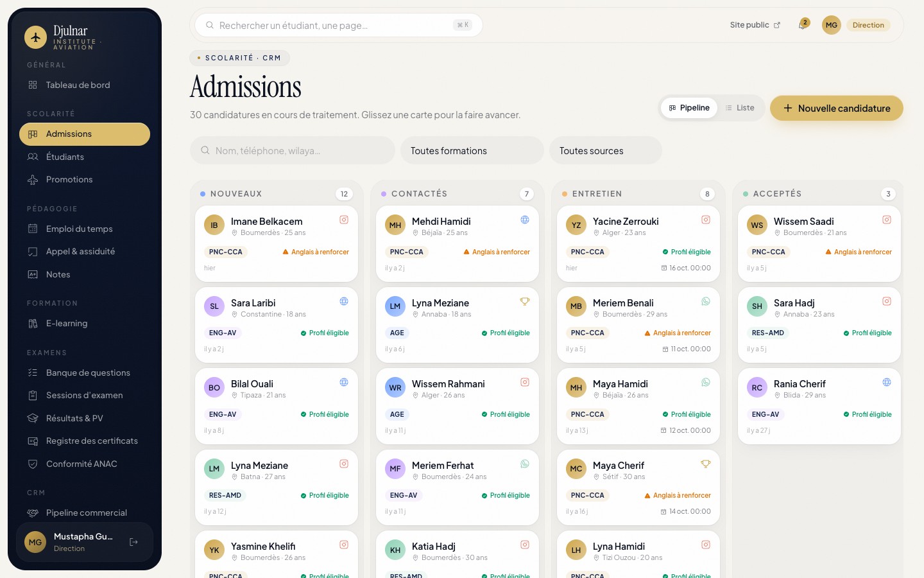This screenshot has height=578, width=924.
Task: Click the Djulnar airplane logo icon
Action: click(x=36, y=37)
